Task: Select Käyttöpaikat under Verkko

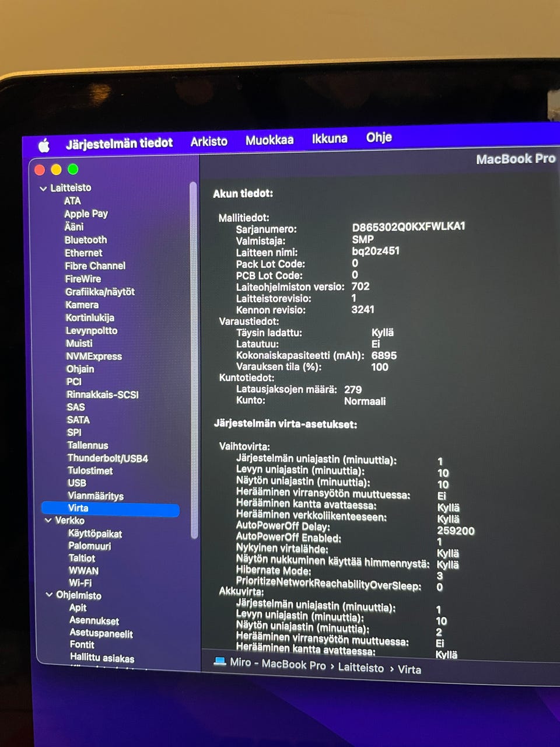Action: pyautogui.click(x=95, y=533)
